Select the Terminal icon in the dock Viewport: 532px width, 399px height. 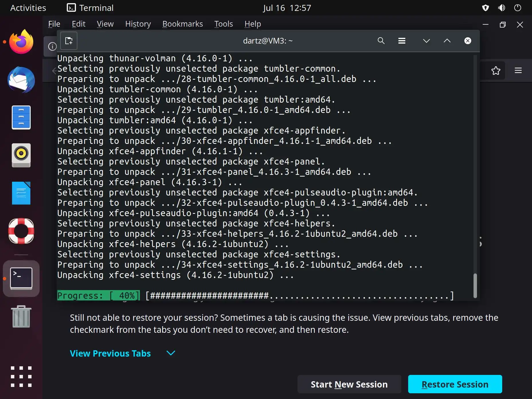21,278
